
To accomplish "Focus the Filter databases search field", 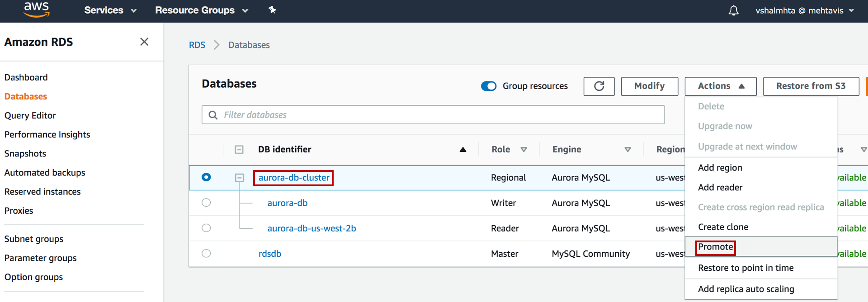I will [x=433, y=115].
